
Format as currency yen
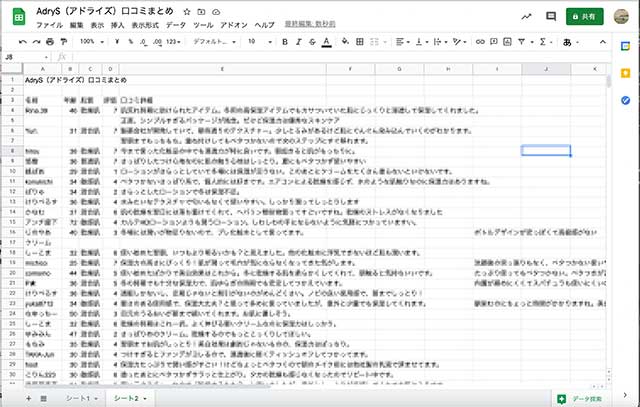click(117, 42)
